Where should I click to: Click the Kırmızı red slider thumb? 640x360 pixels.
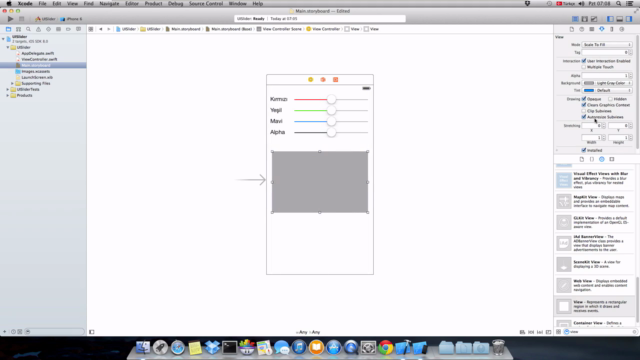tap(331, 99)
